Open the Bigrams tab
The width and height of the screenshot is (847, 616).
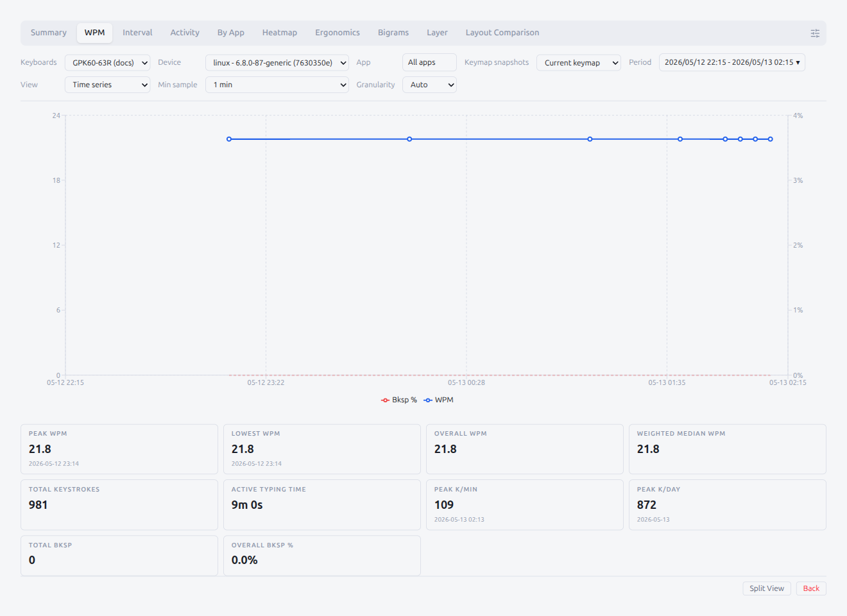[393, 33]
